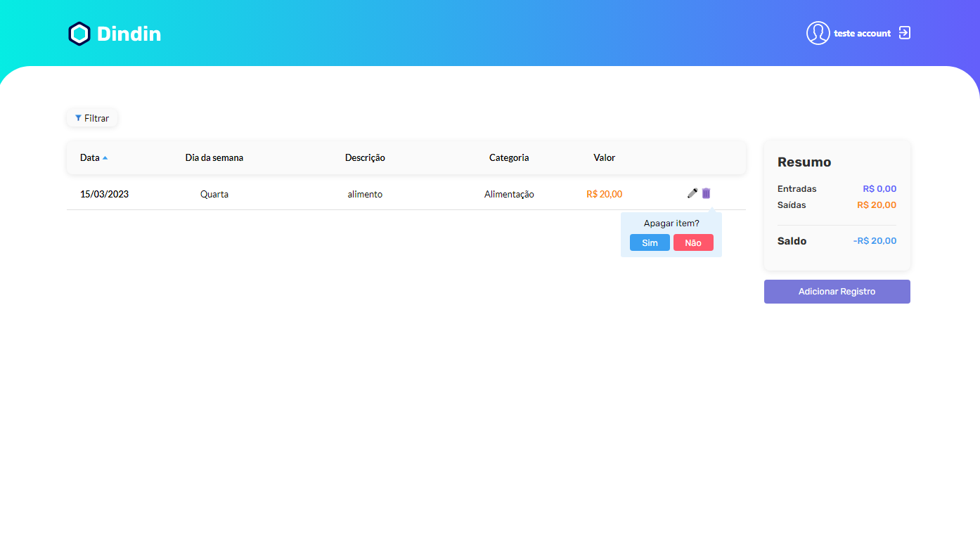The height and width of the screenshot is (539, 980).
Task: Click the funnel icon inside the Filtrar button
Action: coord(78,118)
